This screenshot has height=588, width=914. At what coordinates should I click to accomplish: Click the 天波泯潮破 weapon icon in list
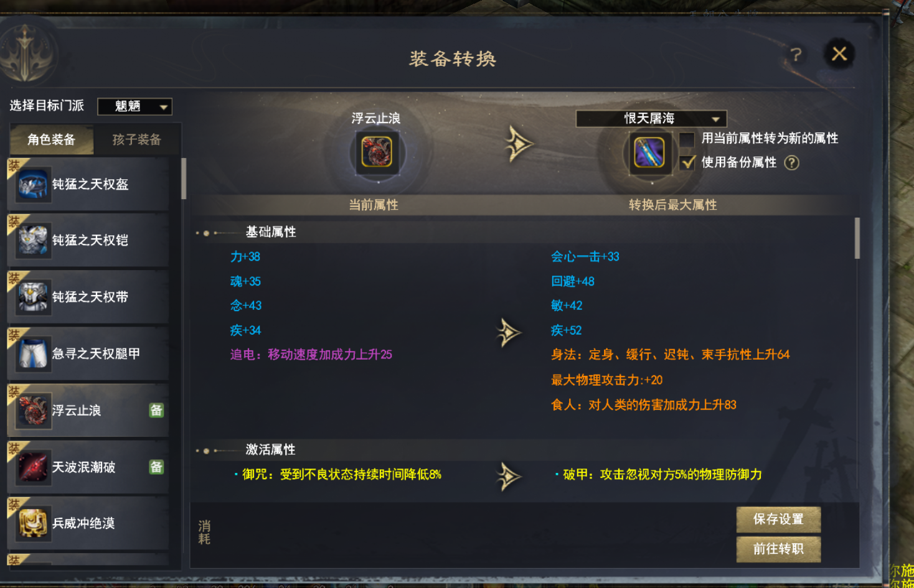pos(33,467)
